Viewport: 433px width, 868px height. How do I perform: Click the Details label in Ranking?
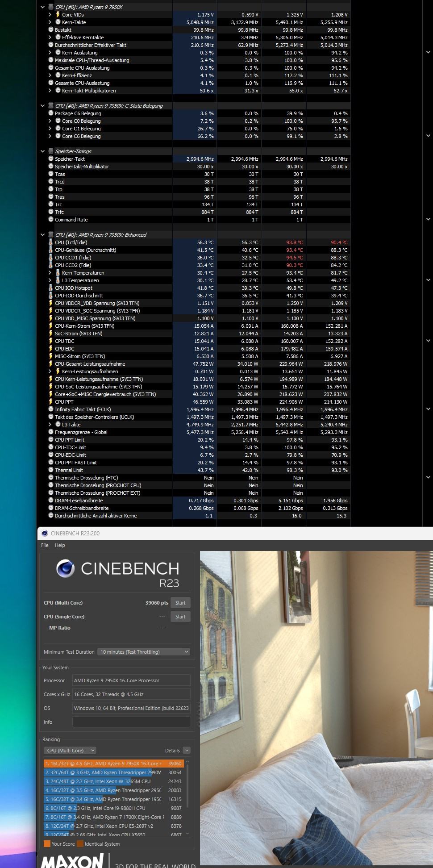coord(172,751)
